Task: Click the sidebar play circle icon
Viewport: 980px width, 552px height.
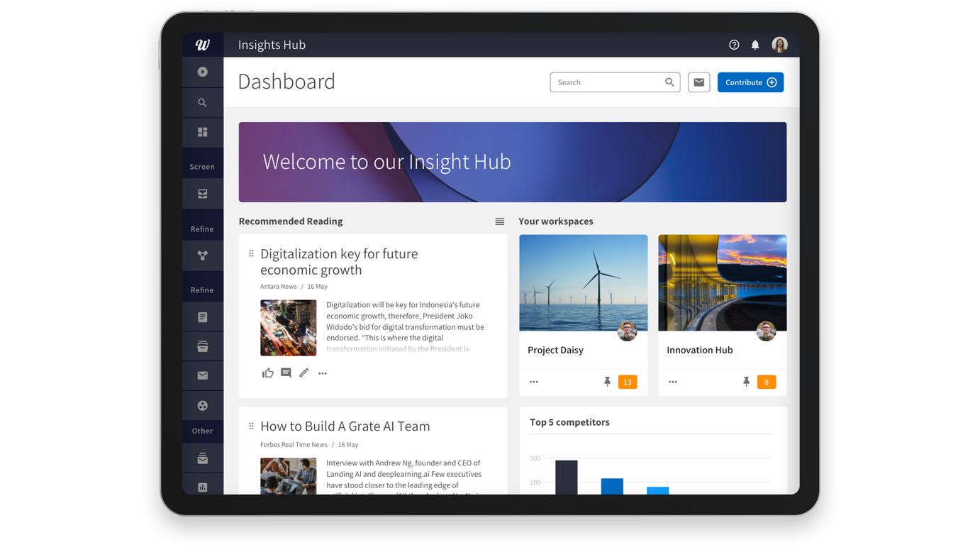Action: click(203, 72)
